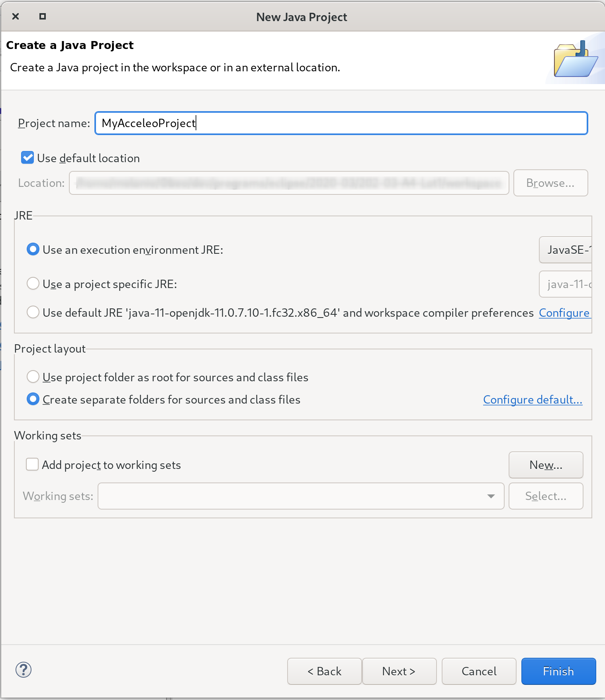Open Configure workspace compiler preferences link
Viewport: 605px width, 700px height.
564,313
